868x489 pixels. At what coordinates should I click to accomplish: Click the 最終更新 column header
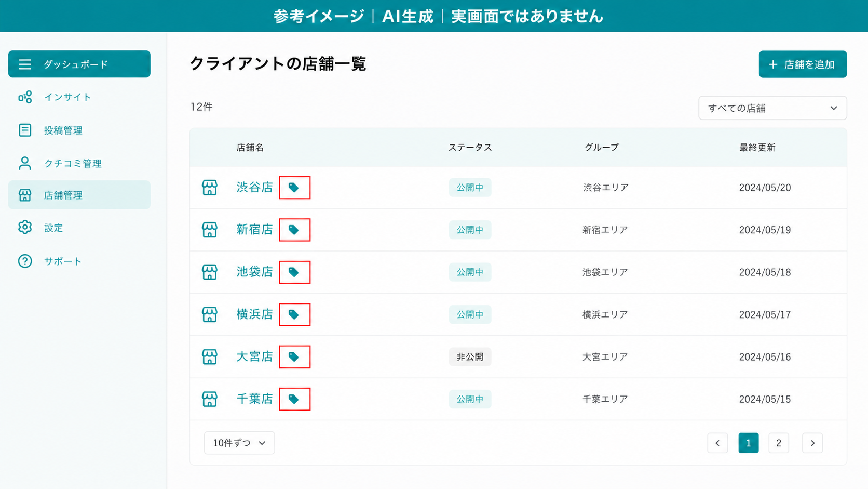coord(757,148)
